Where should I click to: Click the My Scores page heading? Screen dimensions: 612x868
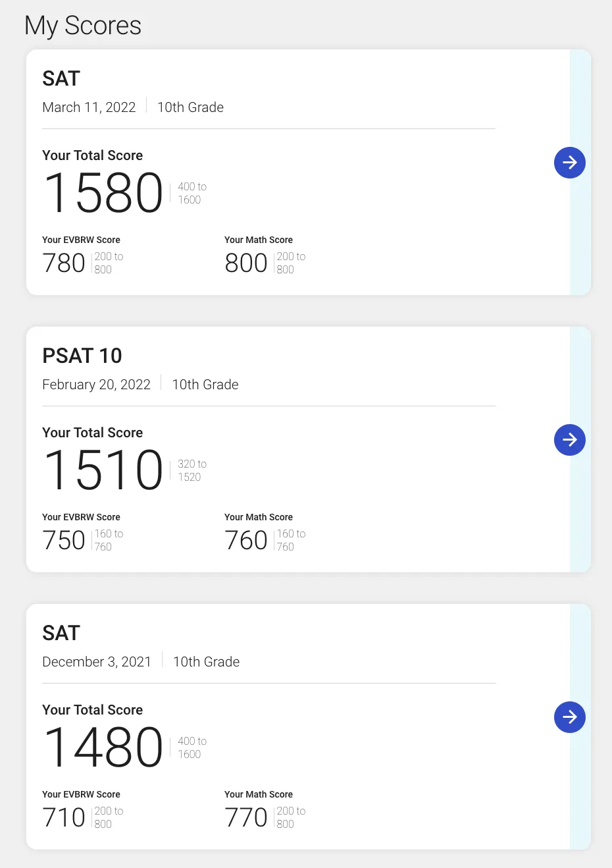[83, 26]
